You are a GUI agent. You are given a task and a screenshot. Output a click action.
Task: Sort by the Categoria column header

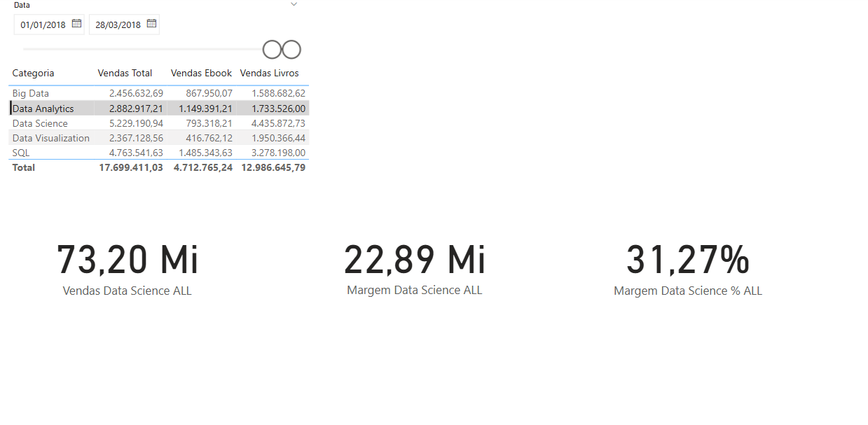click(33, 73)
